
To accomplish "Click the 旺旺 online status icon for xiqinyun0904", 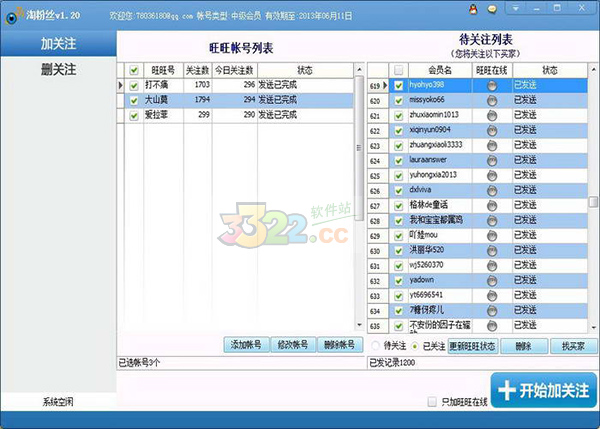I will point(492,131).
